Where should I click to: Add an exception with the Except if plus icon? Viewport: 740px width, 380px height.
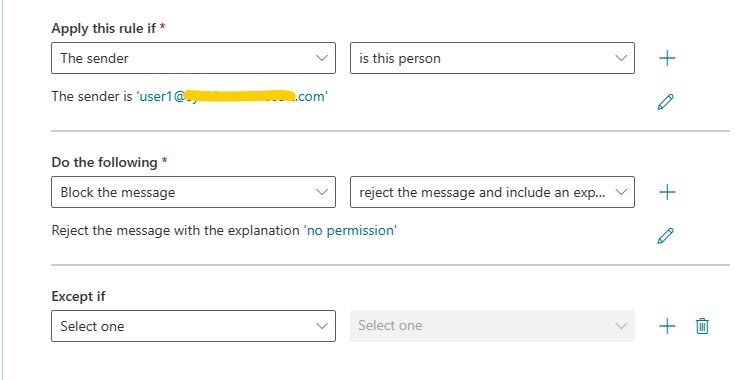tap(667, 326)
